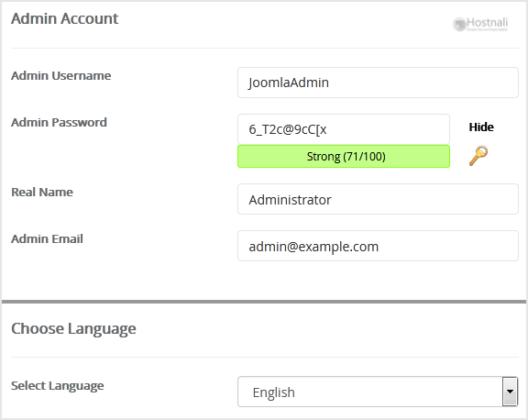Place cursor after JoomlaAdmin text
This screenshot has width=528, height=420.
[x=330, y=83]
